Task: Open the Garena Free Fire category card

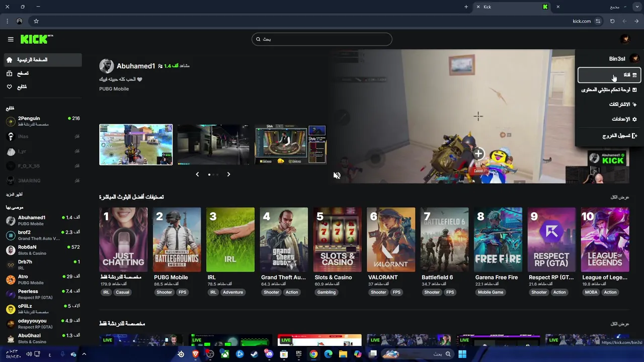Action: [x=498, y=240]
